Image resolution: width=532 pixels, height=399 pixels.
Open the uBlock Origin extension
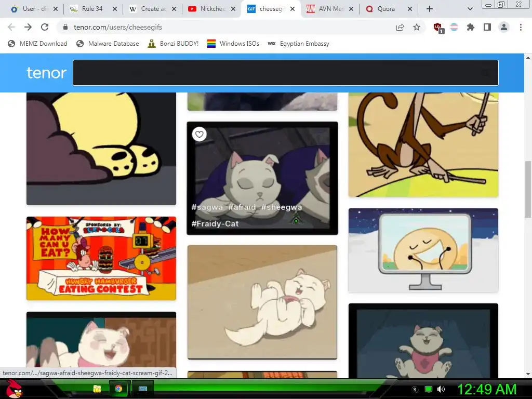tap(438, 28)
